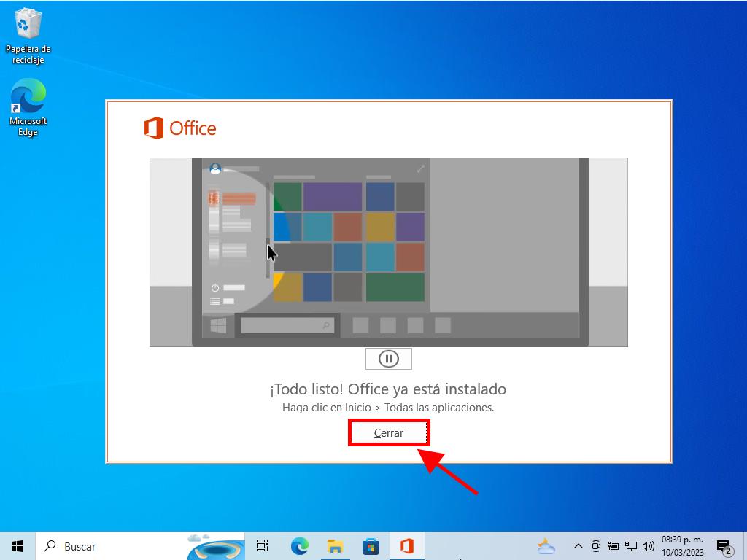The image size is (747, 560).
Task: Click the Meet Now camera tray icon
Action: (x=596, y=545)
